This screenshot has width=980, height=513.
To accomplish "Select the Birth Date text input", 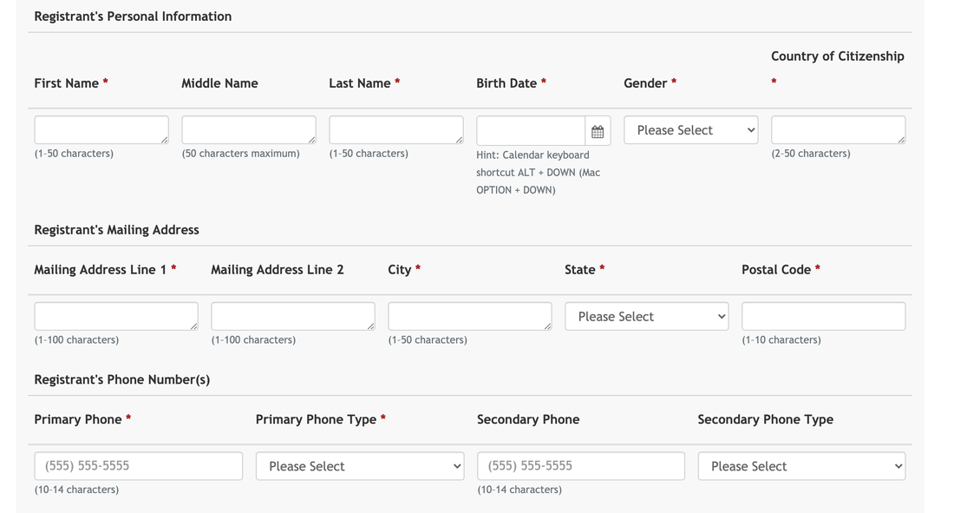I will pyautogui.click(x=531, y=131).
